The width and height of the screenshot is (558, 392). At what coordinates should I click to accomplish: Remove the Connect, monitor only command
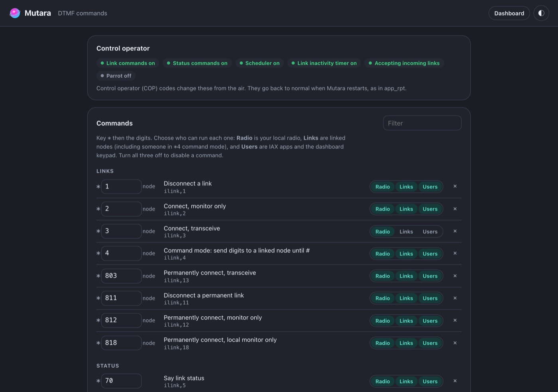[455, 209]
